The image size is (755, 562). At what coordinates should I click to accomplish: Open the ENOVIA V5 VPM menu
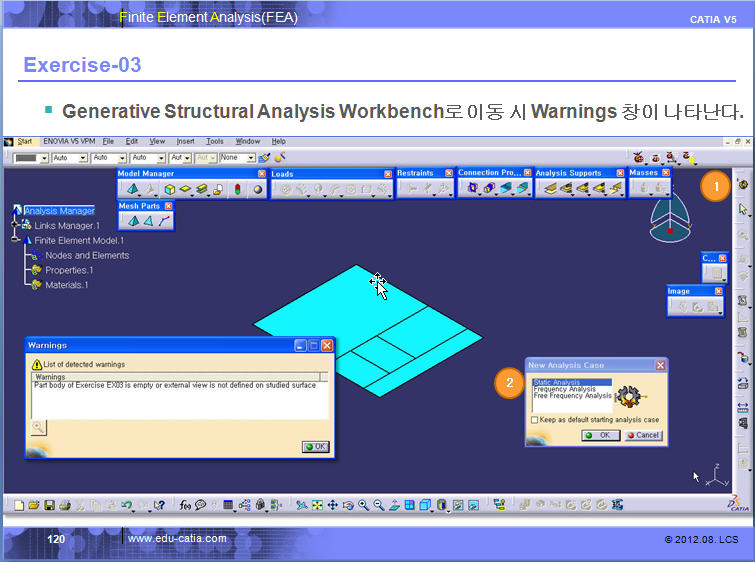click(x=69, y=141)
